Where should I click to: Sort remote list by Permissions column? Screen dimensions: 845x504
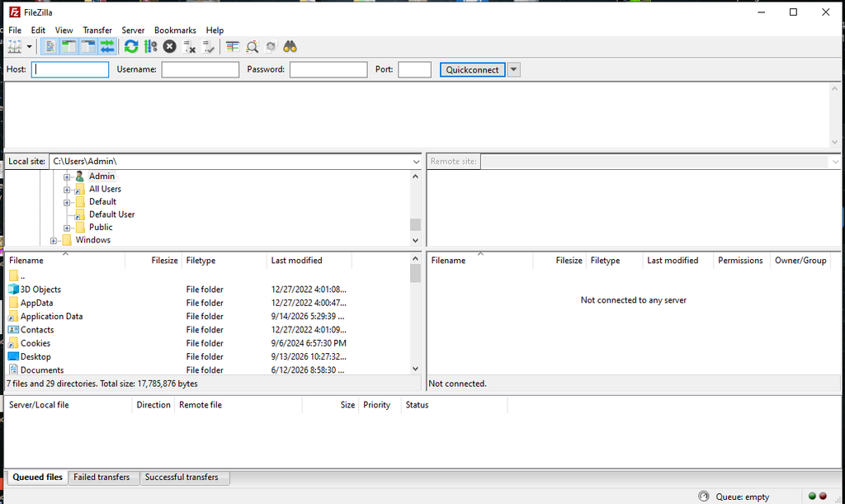click(x=740, y=260)
